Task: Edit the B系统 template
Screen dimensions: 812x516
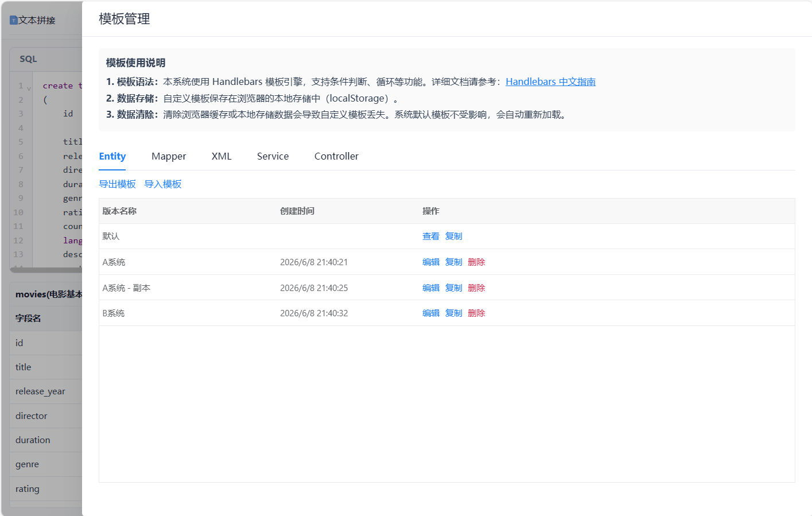Action: click(431, 313)
